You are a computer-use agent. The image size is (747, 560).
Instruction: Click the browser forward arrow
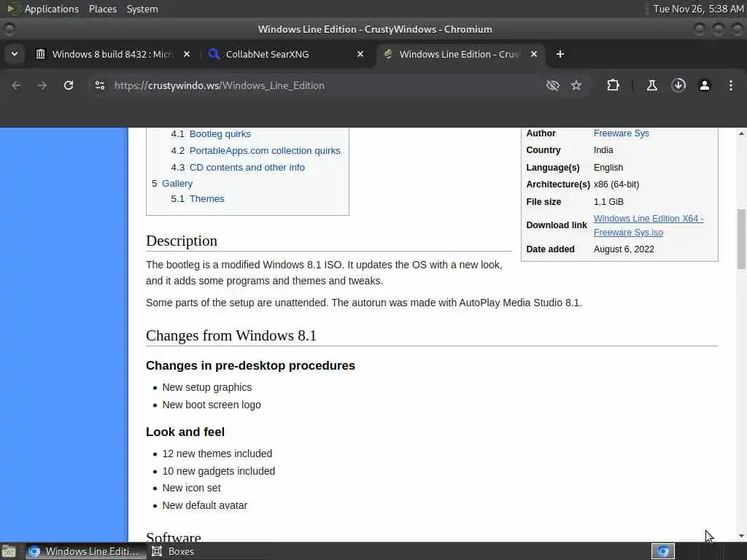point(42,85)
